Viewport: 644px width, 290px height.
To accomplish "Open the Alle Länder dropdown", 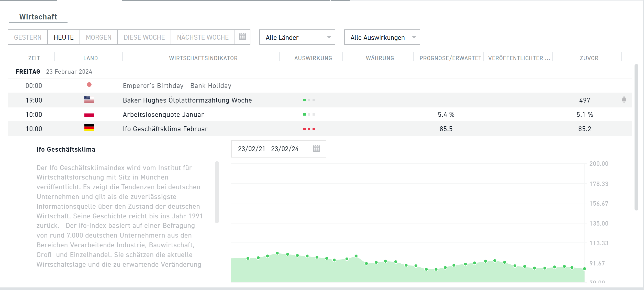I will (297, 37).
